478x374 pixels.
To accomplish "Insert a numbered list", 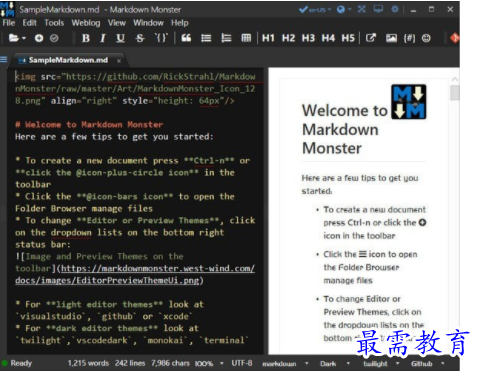I will pyautogui.click(x=226, y=38).
